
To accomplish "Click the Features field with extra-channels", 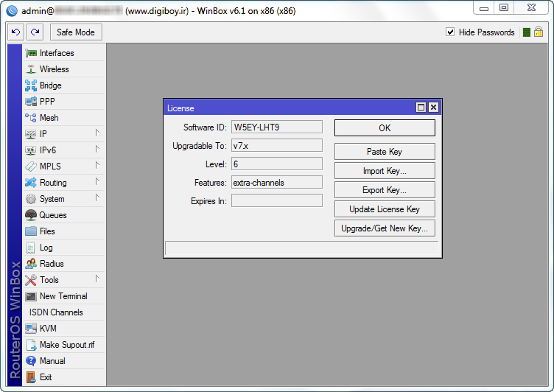I will pos(277,183).
